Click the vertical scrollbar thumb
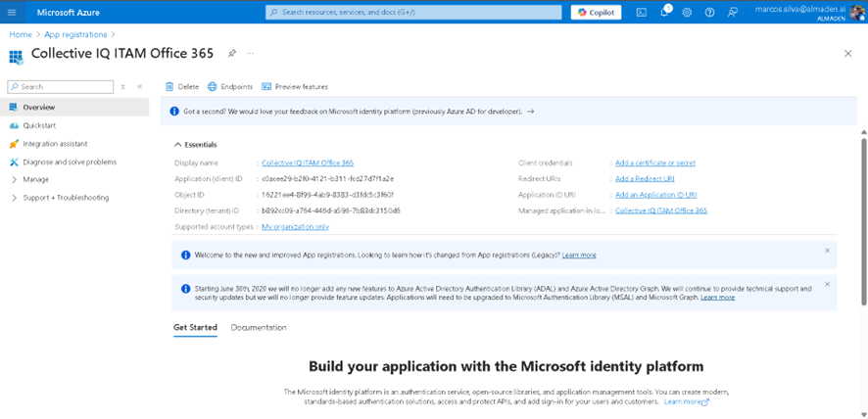 pos(863,220)
